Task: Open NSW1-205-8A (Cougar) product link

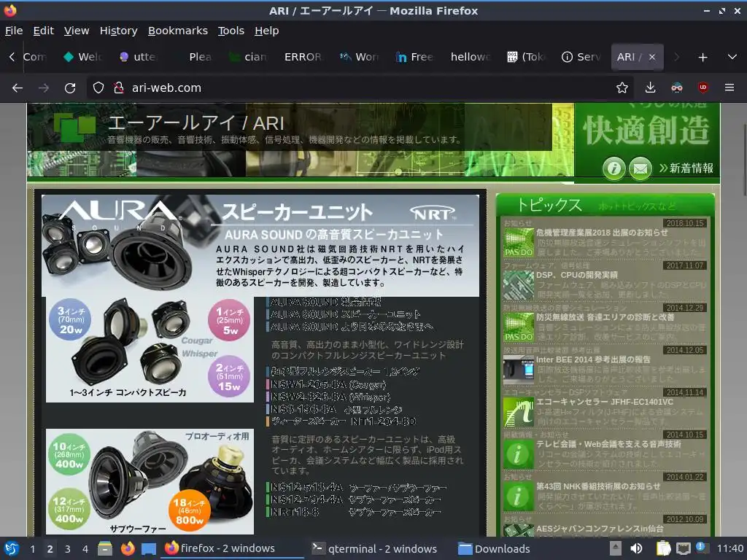Action: pos(328,384)
